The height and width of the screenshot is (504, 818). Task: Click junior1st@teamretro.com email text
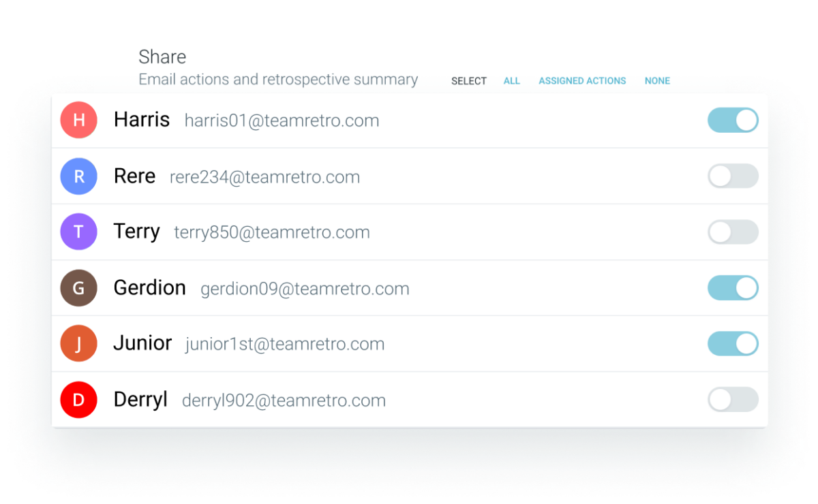pos(285,344)
